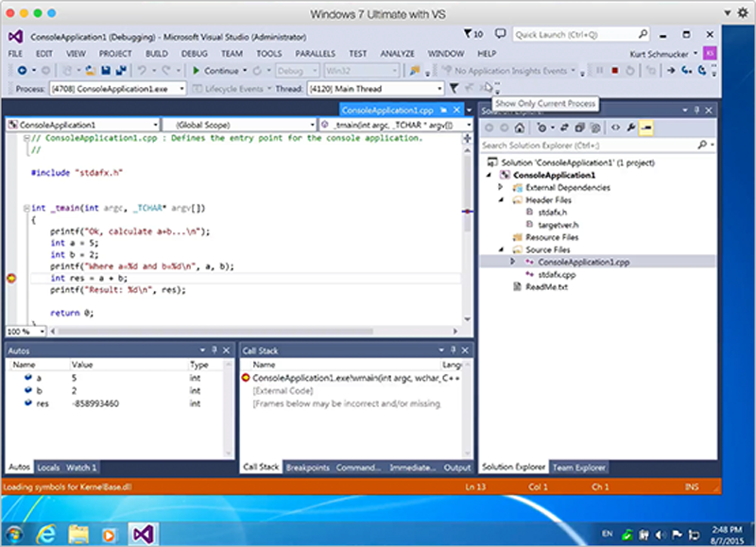Image resolution: width=756 pixels, height=547 pixels.
Task: Toggle auto-hide pin on Autos panel
Action: coord(215,350)
